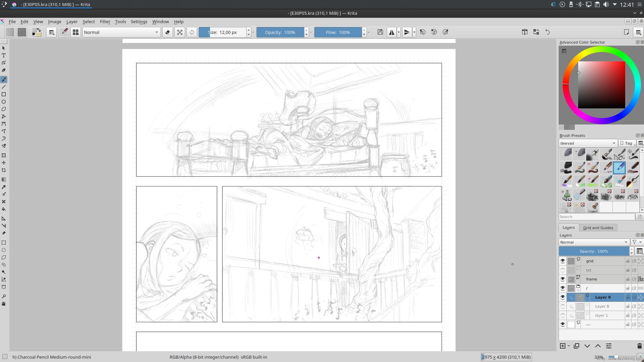Duplicate the current layer
The width and height of the screenshot is (644, 362).
576,346
